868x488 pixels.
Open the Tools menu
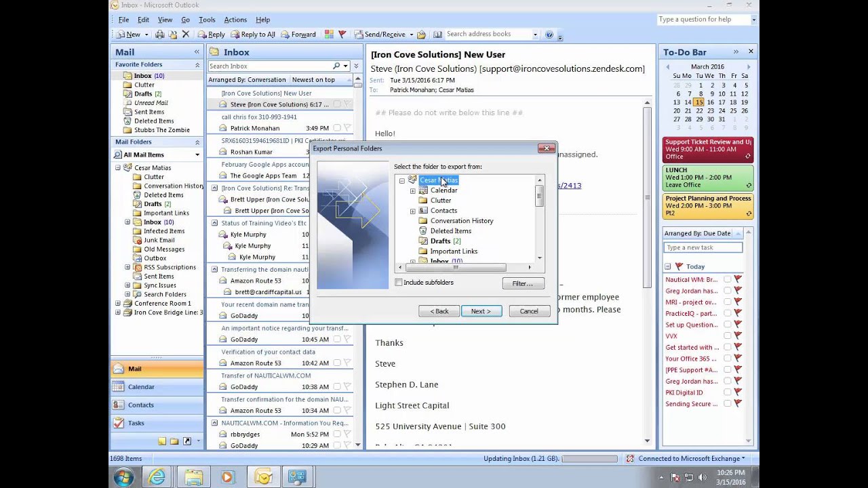[x=207, y=20]
